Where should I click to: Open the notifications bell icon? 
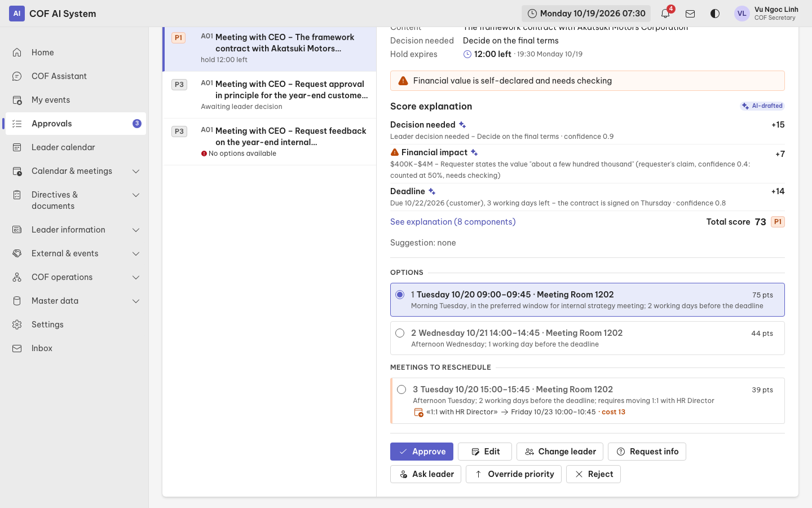(x=665, y=14)
